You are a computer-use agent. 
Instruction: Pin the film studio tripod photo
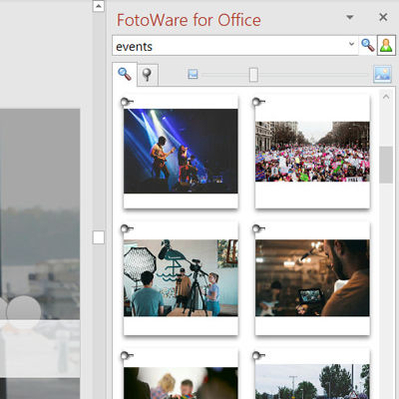[x=127, y=229]
